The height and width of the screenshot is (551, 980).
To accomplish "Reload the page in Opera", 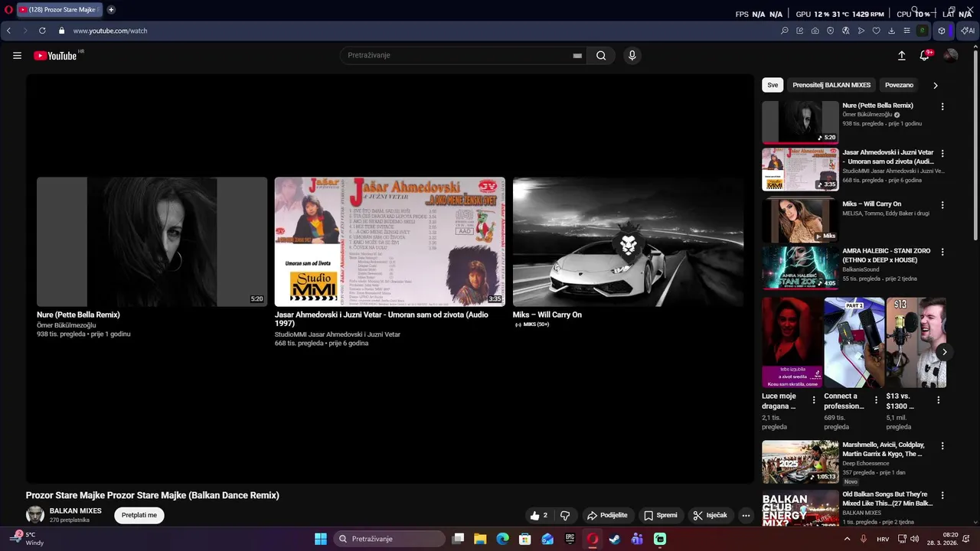I will pyautogui.click(x=42, y=31).
